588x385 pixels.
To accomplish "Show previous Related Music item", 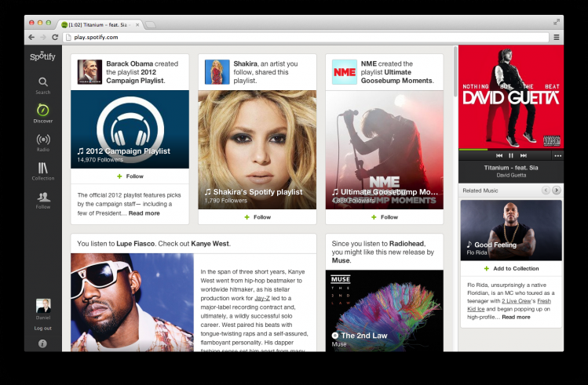I will [546, 191].
